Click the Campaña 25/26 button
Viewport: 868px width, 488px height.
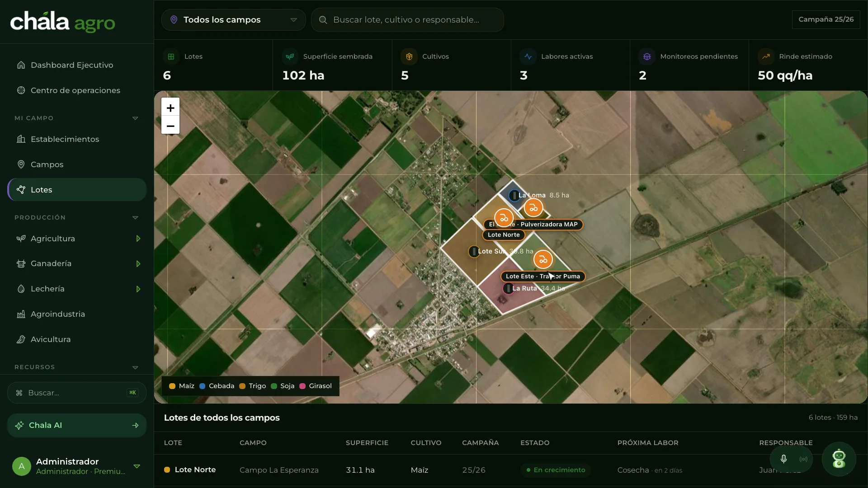point(826,19)
